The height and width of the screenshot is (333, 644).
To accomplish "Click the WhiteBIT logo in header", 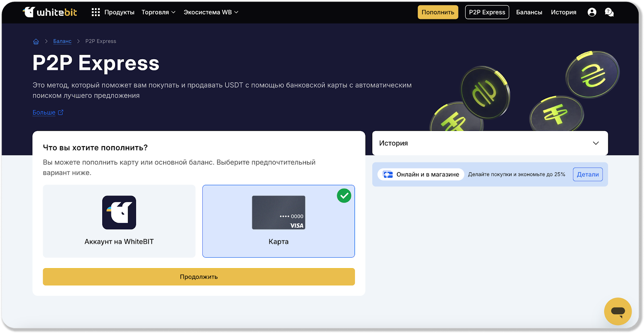I will 50,12.
